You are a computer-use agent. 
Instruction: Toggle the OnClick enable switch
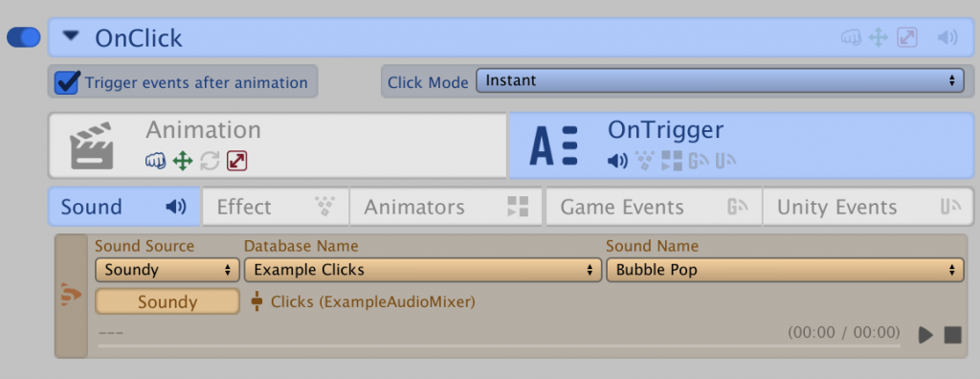[x=24, y=37]
